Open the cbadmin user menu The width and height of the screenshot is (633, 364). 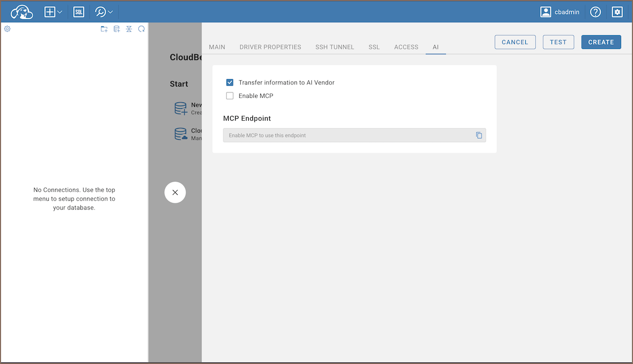pyautogui.click(x=560, y=12)
